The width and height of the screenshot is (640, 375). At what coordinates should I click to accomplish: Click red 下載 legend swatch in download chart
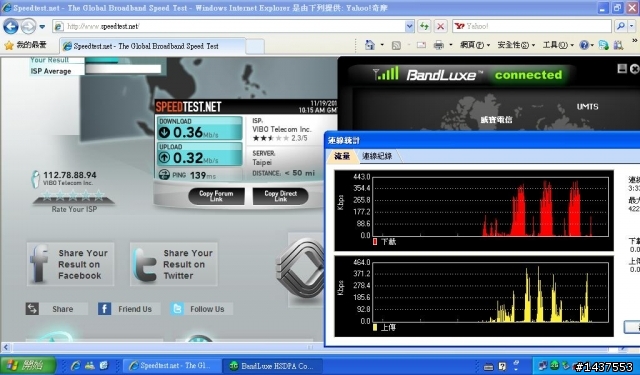coord(375,242)
